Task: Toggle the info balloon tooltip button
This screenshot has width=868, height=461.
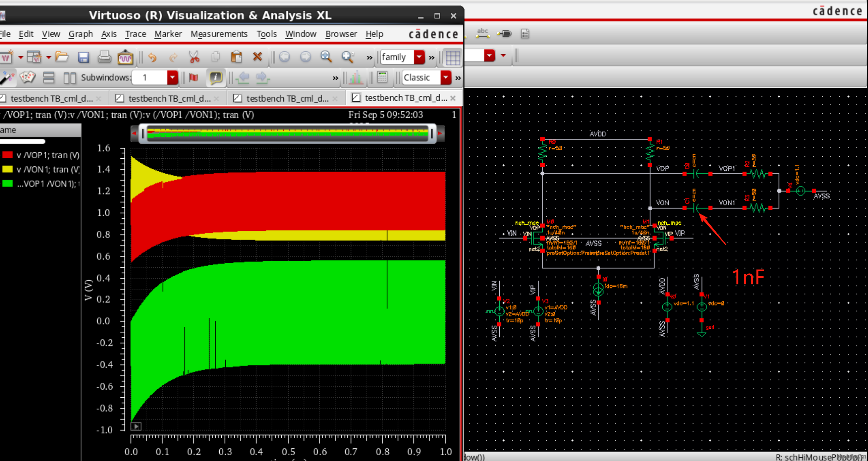Action: tap(216, 78)
